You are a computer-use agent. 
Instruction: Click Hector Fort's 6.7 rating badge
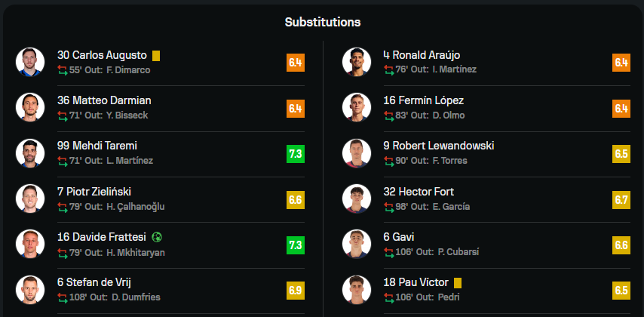click(621, 200)
